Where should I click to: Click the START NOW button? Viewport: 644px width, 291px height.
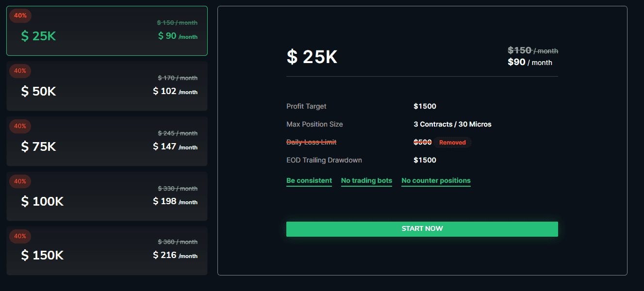pos(422,229)
